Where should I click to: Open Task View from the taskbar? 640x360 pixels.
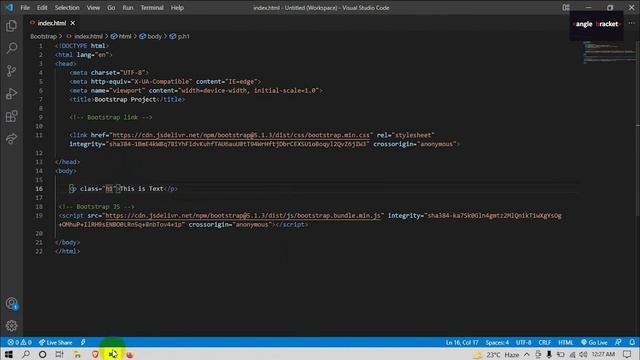pos(60,354)
